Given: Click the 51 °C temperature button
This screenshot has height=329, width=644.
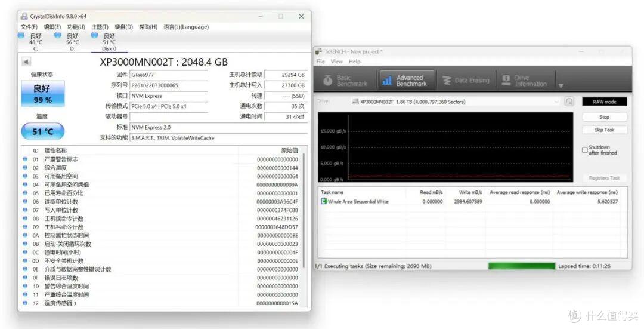Looking at the screenshot, I should (43, 131).
